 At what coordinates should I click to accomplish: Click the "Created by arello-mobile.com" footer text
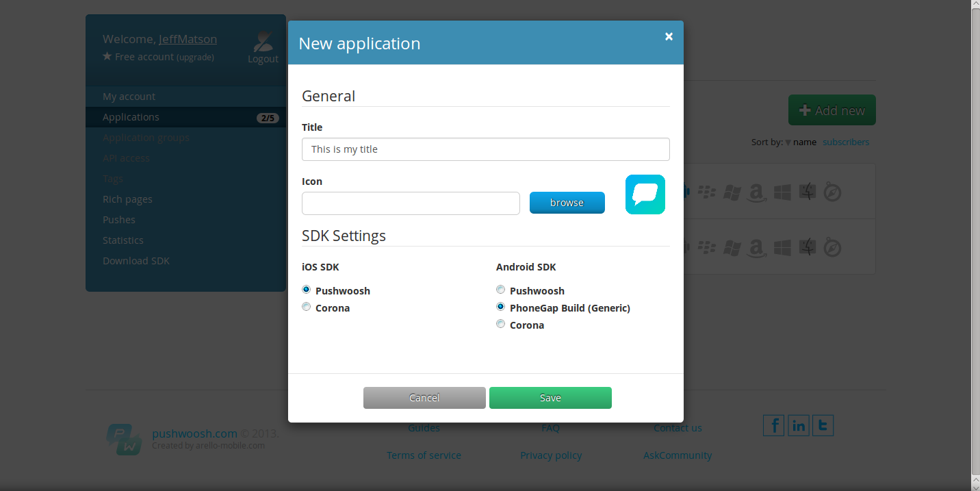tap(208, 446)
